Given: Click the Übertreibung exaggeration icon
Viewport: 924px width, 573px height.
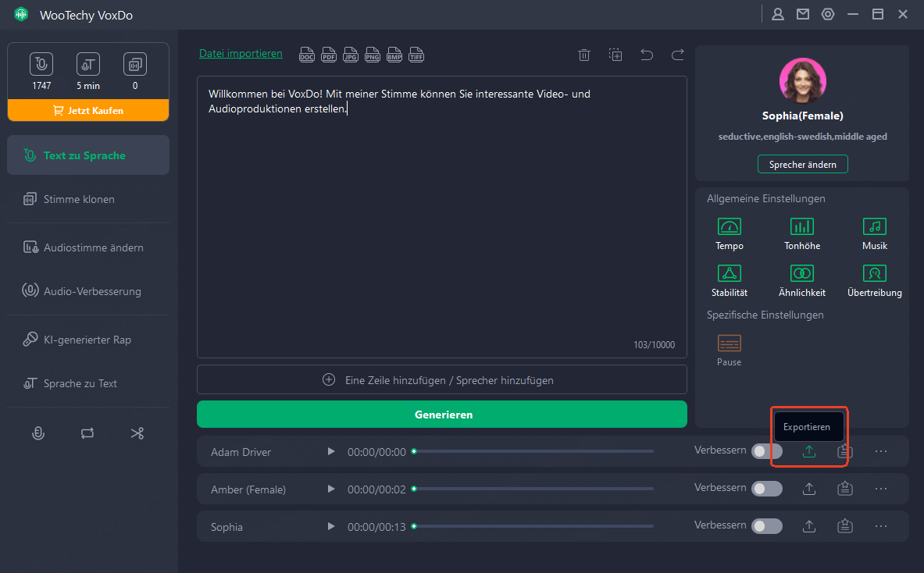Looking at the screenshot, I should (x=874, y=274).
